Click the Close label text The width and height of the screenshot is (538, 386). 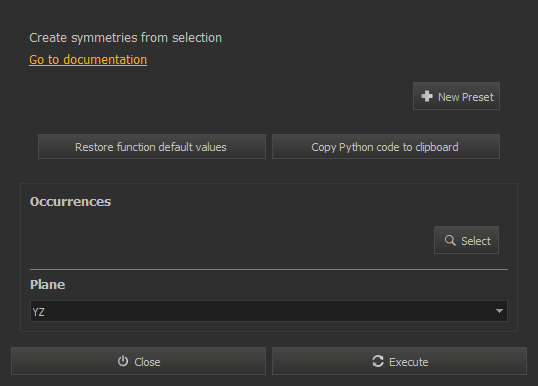pyautogui.click(x=147, y=362)
